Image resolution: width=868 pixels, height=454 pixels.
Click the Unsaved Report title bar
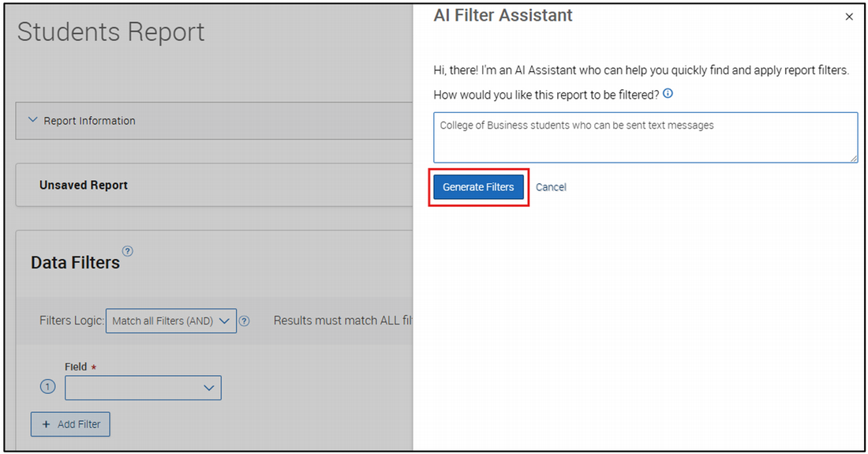point(84,185)
